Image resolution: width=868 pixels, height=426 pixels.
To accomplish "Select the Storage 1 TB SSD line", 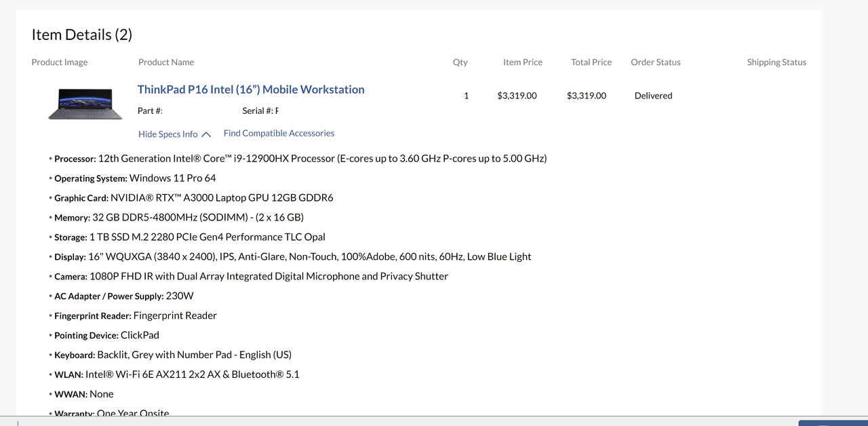I will 187,237.
